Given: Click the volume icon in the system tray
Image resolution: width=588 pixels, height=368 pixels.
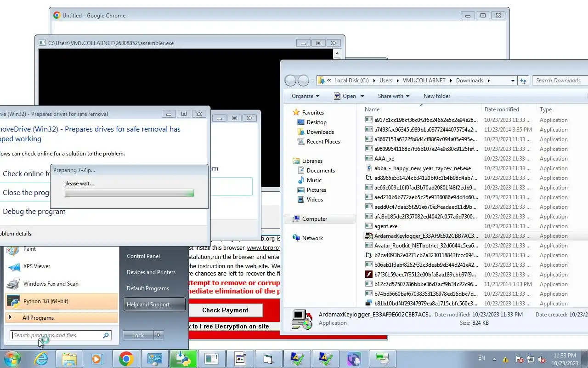Looking at the screenshot, I should pos(542,359).
